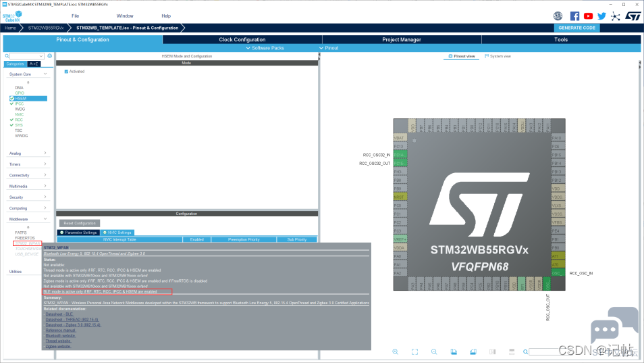Open the YouTube icon link
Viewport: 644px width, 363px height.
[x=588, y=16]
